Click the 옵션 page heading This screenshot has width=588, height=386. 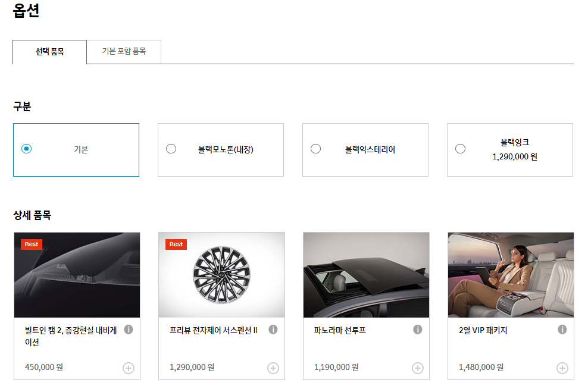[26, 10]
